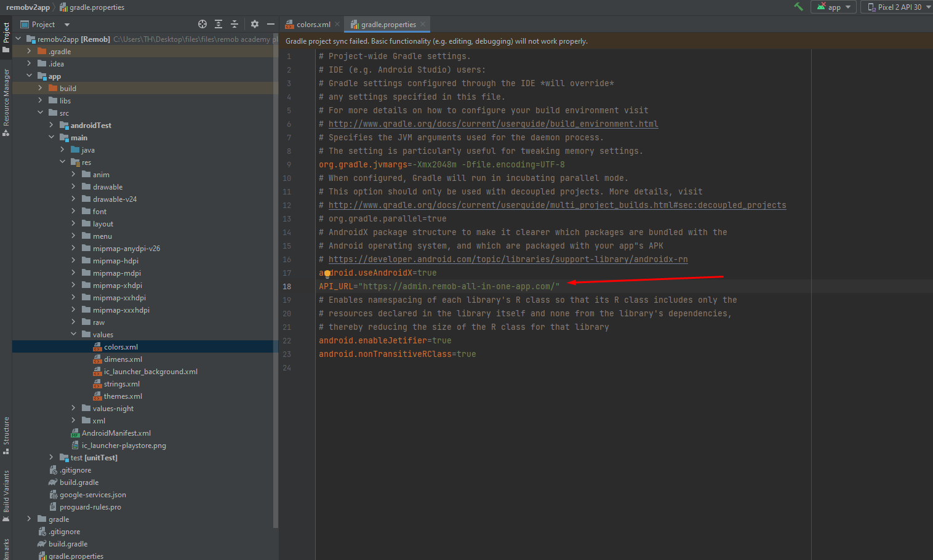The width and height of the screenshot is (933, 560).
Task: Select root-level build.gradle file
Action: pyautogui.click(x=68, y=544)
